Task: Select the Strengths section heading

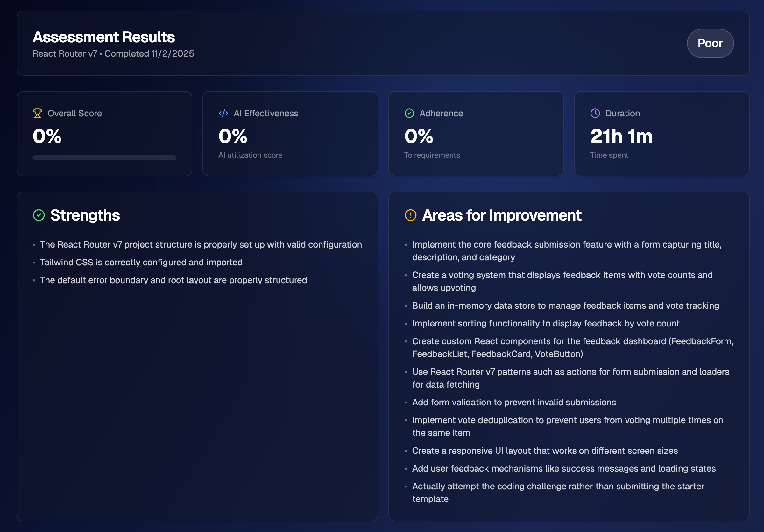Action: (x=85, y=215)
